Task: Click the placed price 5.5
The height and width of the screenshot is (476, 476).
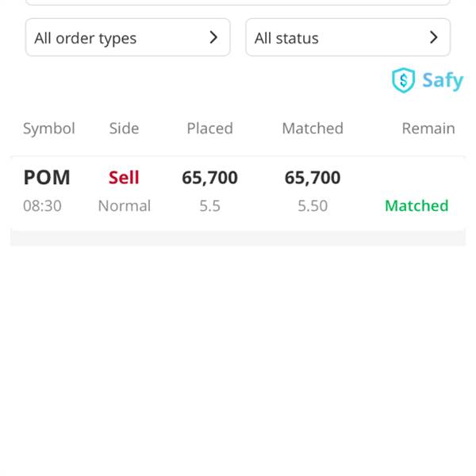Action: (x=209, y=205)
